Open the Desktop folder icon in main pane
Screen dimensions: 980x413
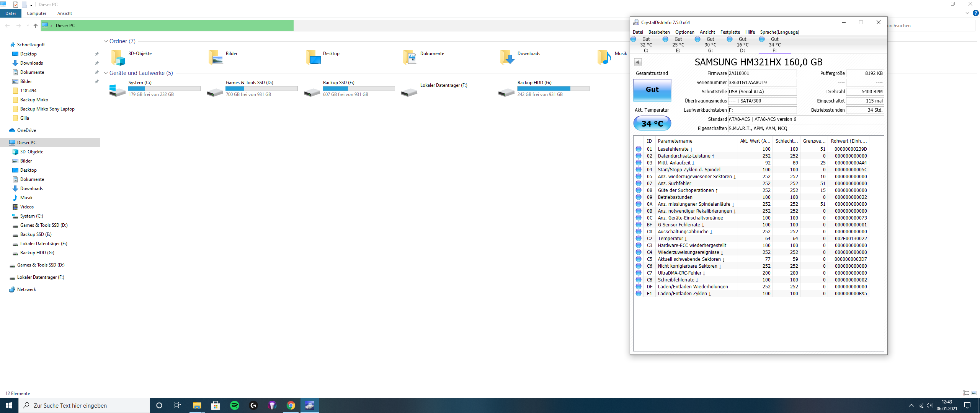pyautogui.click(x=313, y=57)
